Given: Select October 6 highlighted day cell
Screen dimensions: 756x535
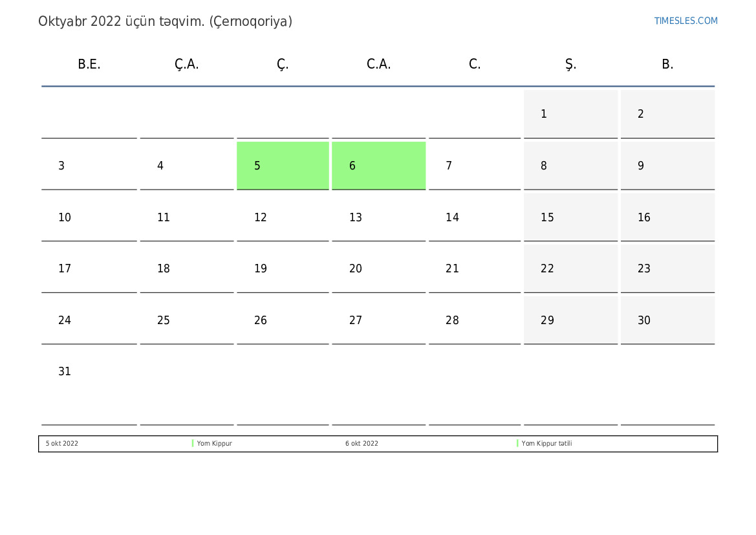Looking at the screenshot, I should [378, 166].
